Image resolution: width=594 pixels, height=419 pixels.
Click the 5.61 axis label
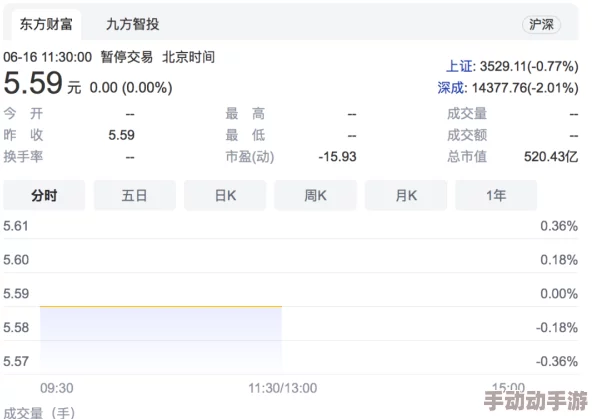coord(16,226)
